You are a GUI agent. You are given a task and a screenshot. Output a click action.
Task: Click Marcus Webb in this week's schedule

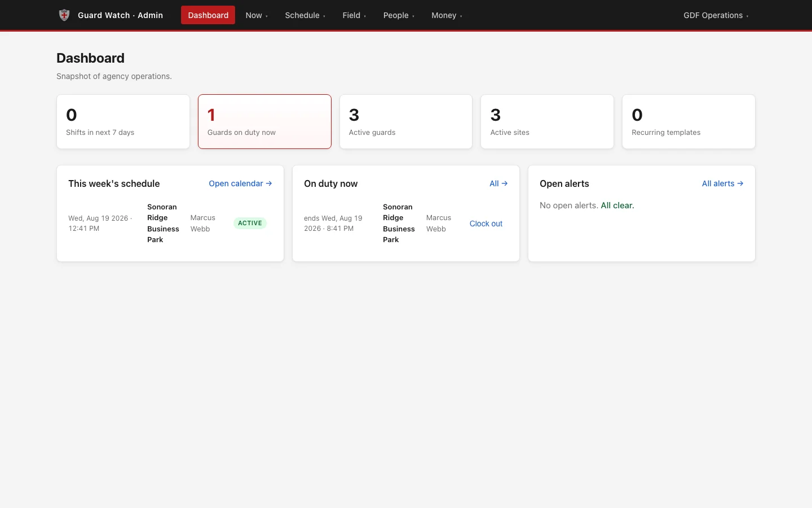point(203,224)
